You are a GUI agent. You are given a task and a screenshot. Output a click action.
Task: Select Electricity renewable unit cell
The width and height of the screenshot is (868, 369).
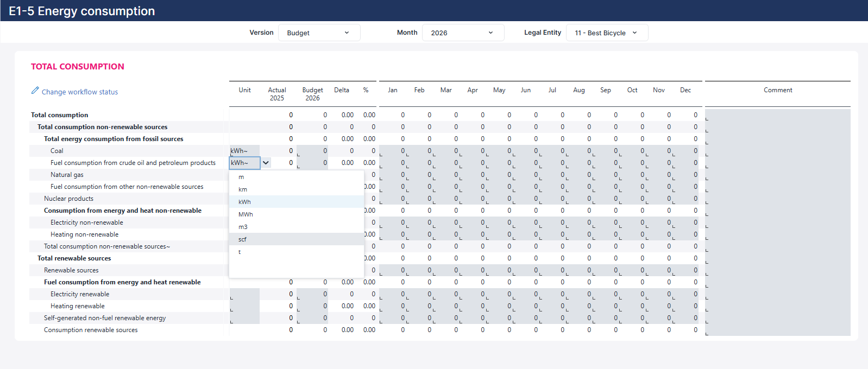pyautogui.click(x=244, y=294)
